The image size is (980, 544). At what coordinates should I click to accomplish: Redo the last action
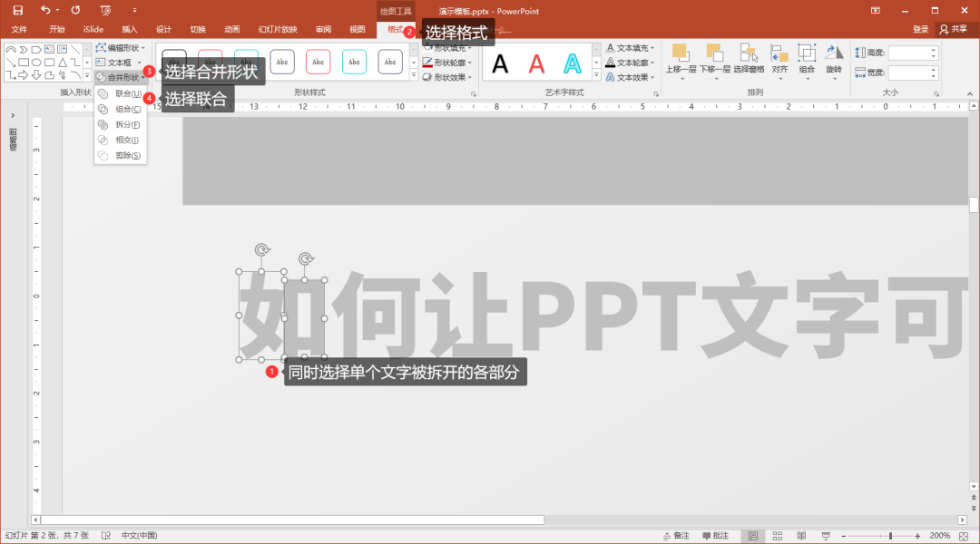point(75,10)
